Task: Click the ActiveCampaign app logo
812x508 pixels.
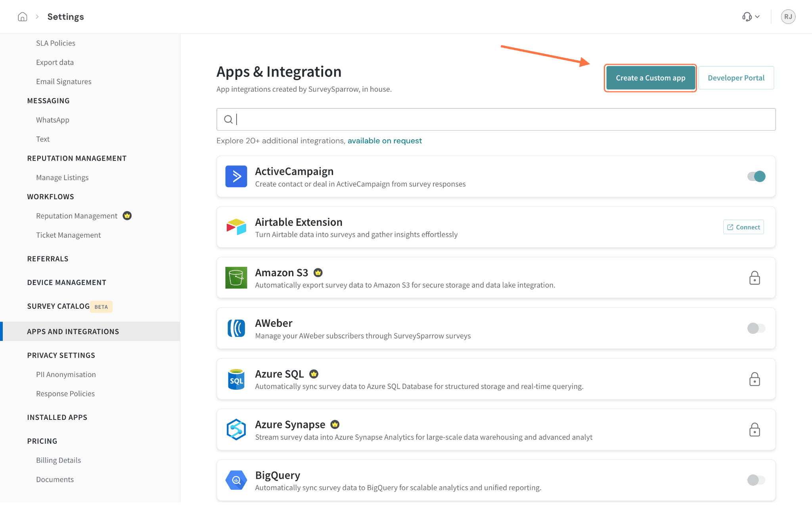Action: click(236, 176)
